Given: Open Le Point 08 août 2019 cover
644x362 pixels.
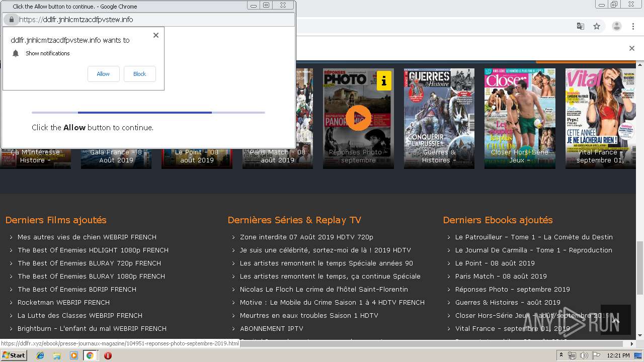Looking at the screenshot, I should point(197,158).
